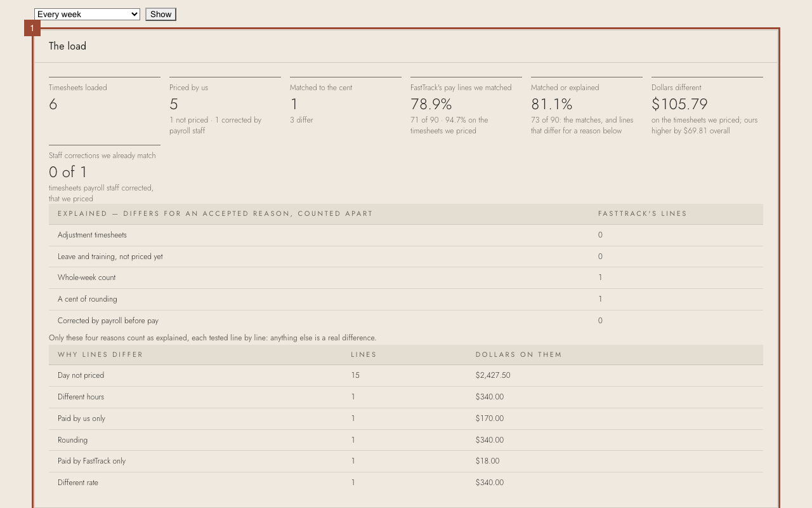Select 'Corrected by payroll before pay' row
Viewport: 812px width, 508px height.
[x=406, y=321]
